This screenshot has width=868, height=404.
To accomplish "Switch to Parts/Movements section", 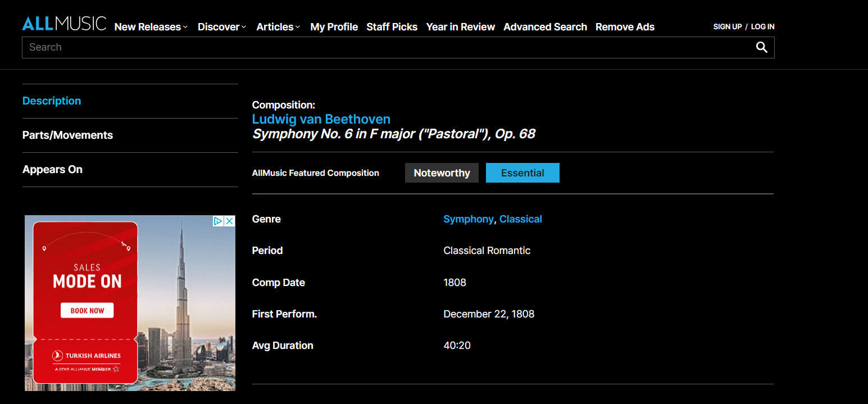I will click(x=67, y=135).
